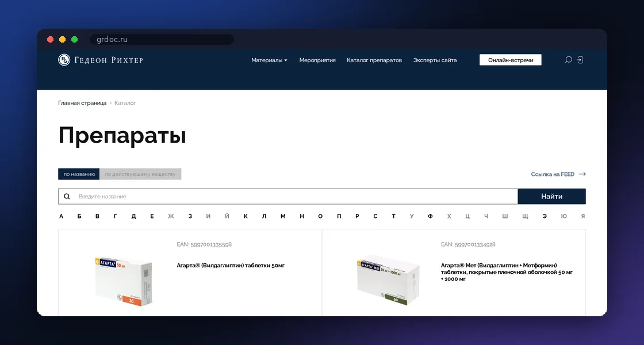Filter drugs by letter С
644x345 pixels.
coord(375,216)
